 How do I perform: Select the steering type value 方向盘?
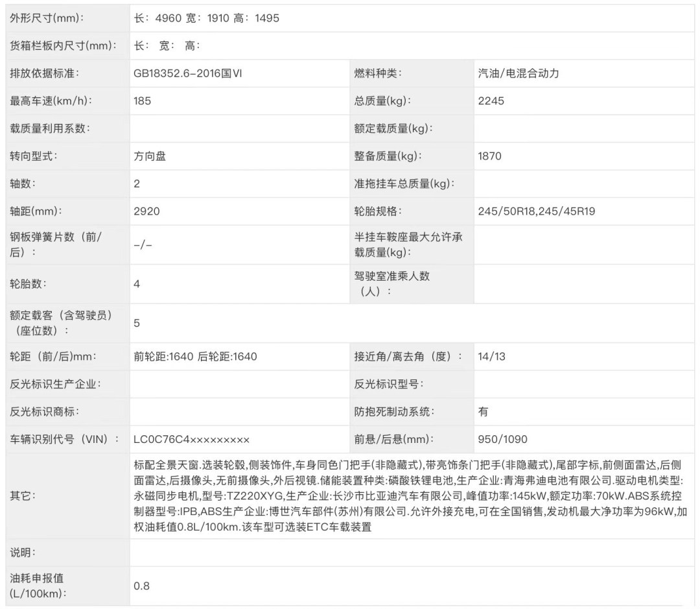pos(150,156)
